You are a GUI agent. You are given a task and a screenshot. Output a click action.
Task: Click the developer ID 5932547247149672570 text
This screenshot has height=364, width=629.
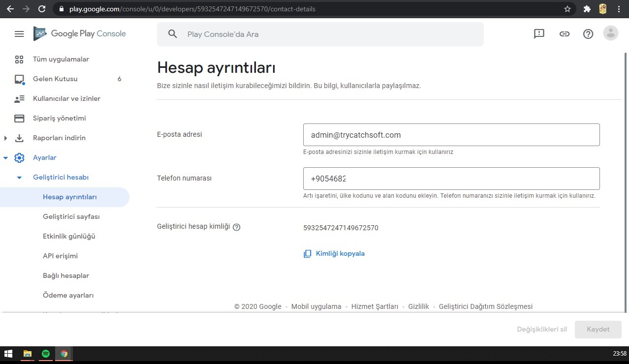click(341, 228)
